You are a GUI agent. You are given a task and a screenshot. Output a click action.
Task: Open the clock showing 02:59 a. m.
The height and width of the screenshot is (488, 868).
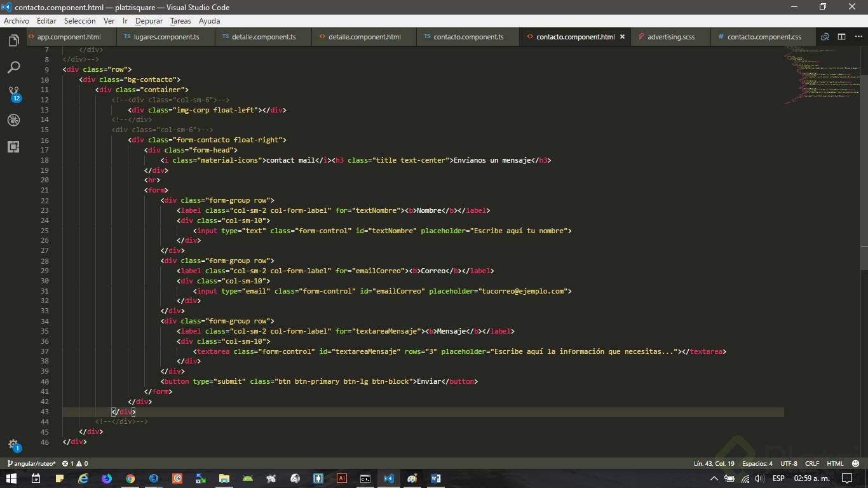(x=812, y=478)
